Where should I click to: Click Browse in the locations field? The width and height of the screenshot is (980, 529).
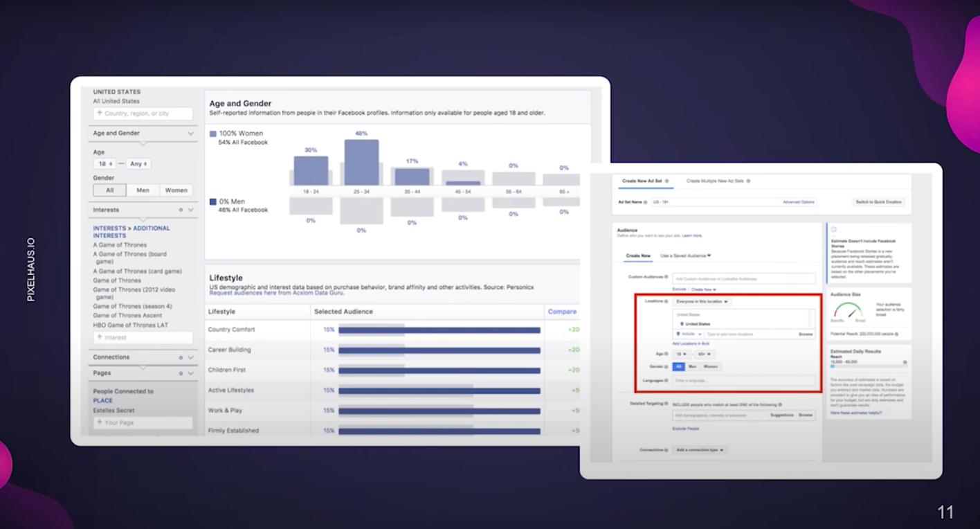[806, 334]
